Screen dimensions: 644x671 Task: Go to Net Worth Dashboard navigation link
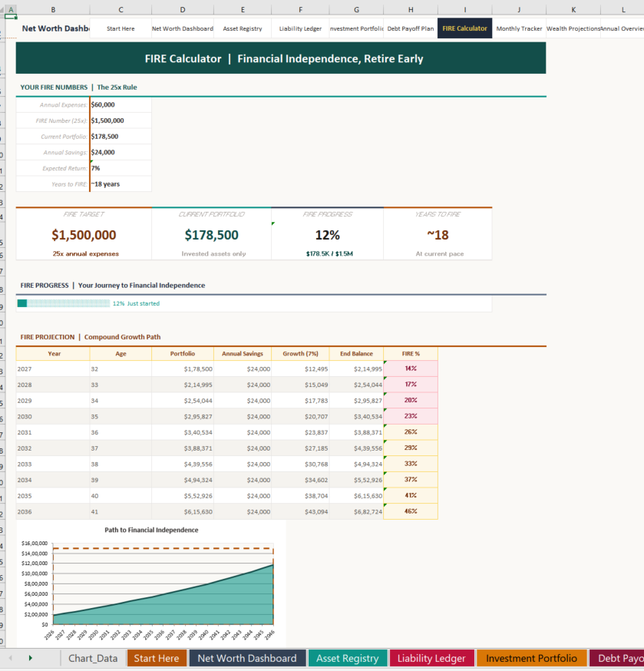182,28
